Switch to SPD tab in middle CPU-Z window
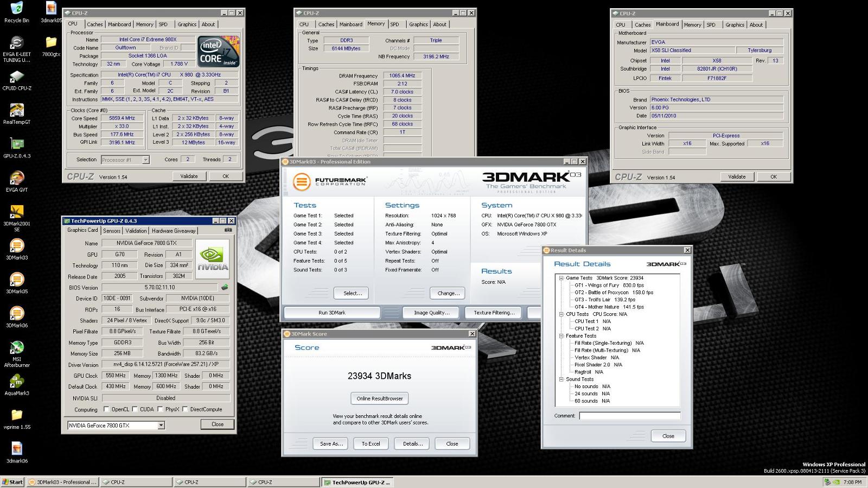Image resolution: width=868 pixels, height=488 pixels. [395, 24]
